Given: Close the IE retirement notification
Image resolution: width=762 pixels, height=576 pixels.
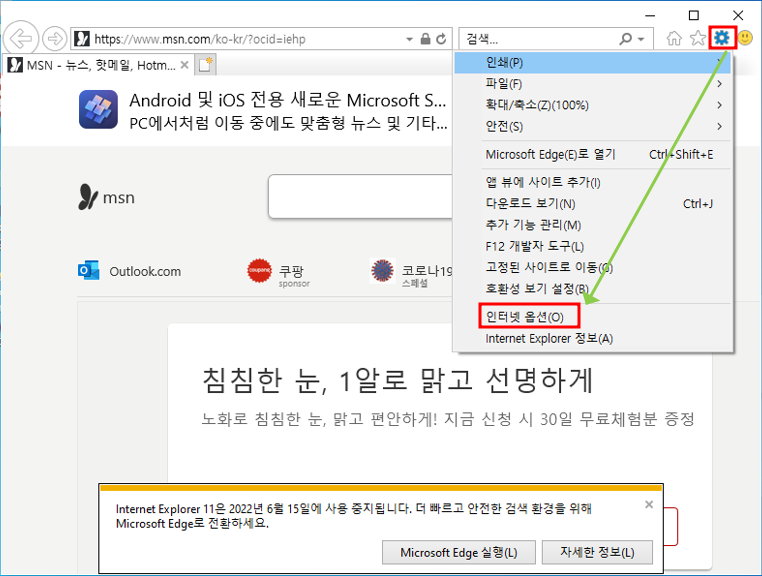Looking at the screenshot, I should pyautogui.click(x=649, y=505).
